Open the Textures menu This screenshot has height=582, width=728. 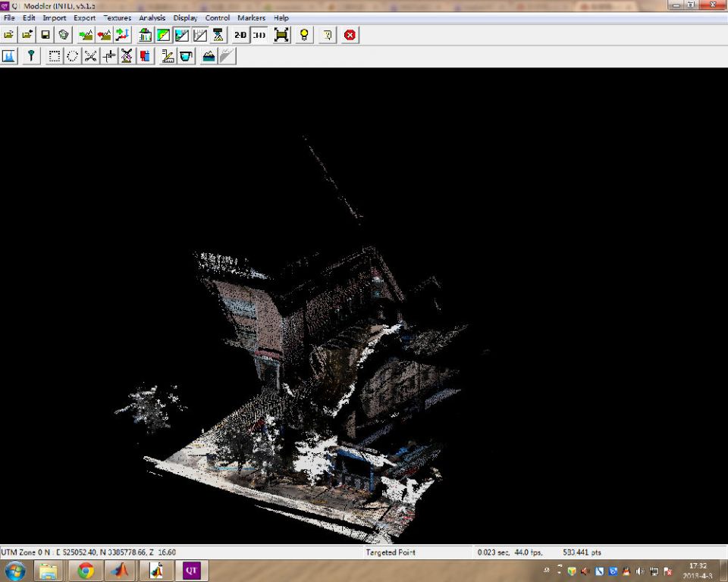tap(117, 17)
